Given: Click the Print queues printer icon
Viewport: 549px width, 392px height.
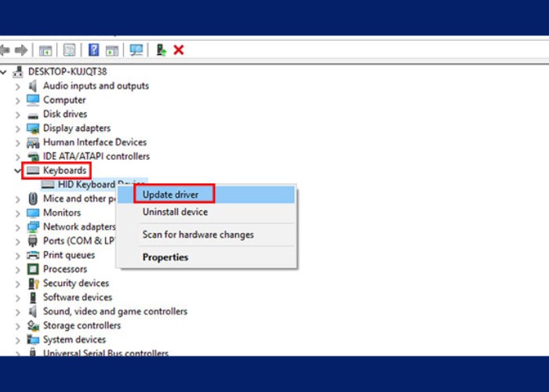Looking at the screenshot, I should coord(33,255).
